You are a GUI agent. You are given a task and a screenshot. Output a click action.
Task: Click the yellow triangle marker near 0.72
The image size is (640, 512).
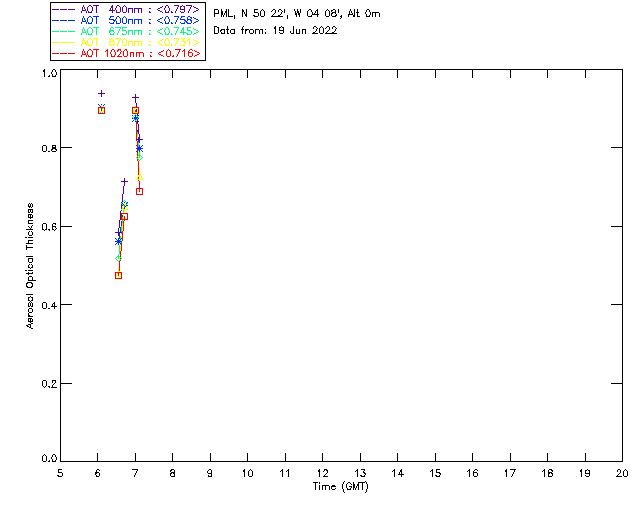139,177
